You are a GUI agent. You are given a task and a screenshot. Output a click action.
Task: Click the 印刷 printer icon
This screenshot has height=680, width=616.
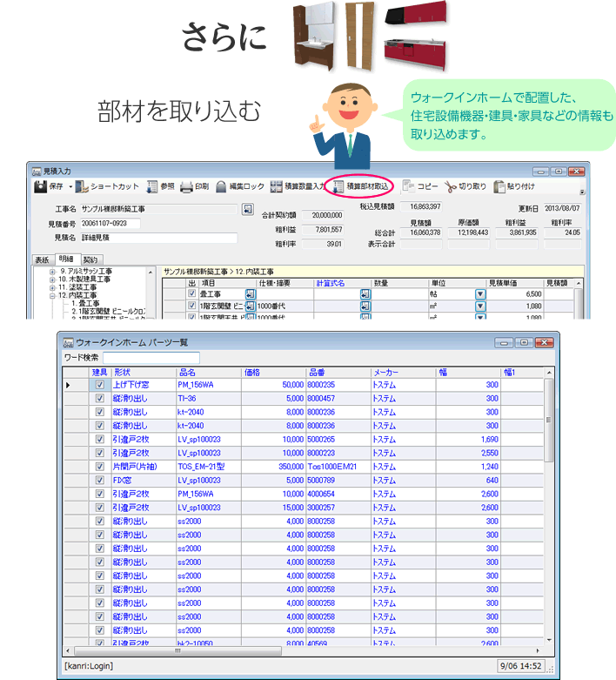click(186, 187)
